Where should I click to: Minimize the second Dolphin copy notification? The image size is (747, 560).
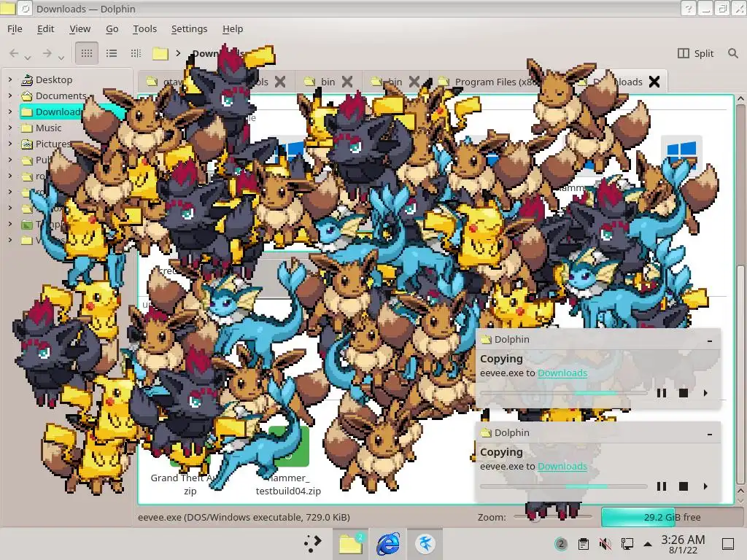point(710,434)
